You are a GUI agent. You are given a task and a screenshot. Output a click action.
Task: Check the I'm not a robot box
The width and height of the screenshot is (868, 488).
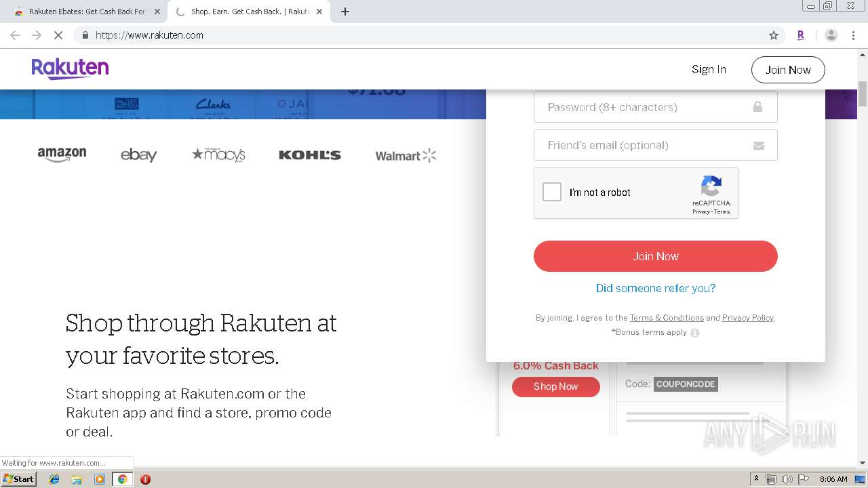tap(552, 192)
